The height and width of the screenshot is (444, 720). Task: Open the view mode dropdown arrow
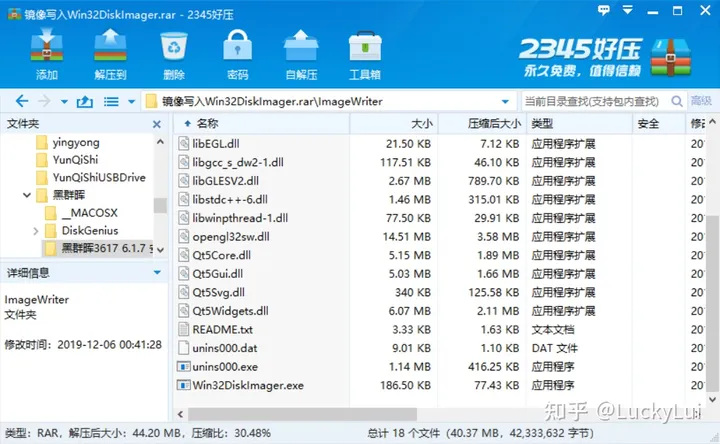(x=131, y=102)
